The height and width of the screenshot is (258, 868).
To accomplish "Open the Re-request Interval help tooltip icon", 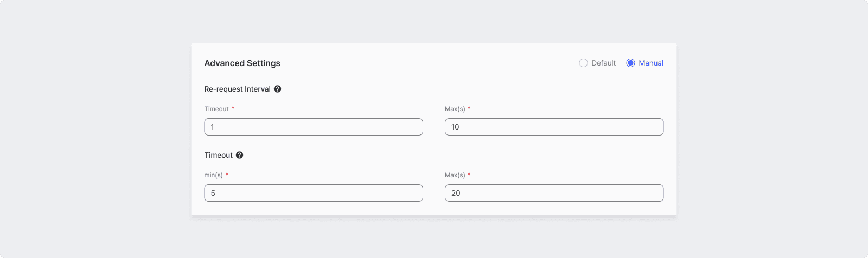I will coord(277,89).
